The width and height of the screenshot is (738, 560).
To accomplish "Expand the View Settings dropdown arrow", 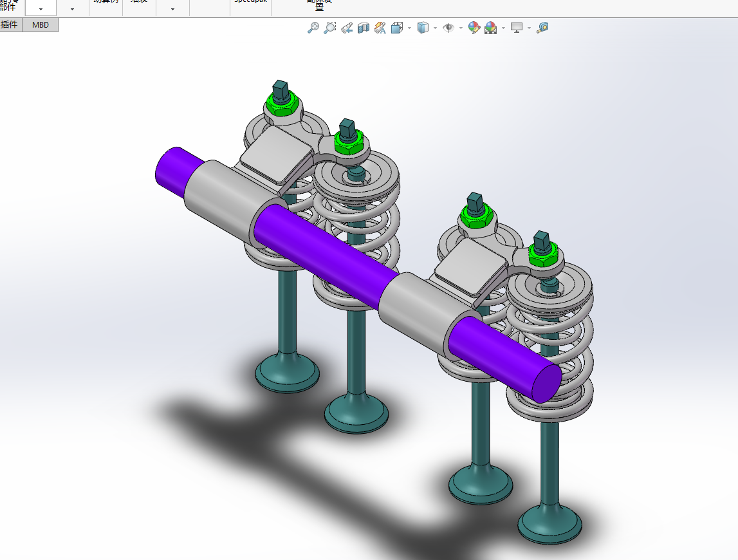I will click(x=529, y=28).
